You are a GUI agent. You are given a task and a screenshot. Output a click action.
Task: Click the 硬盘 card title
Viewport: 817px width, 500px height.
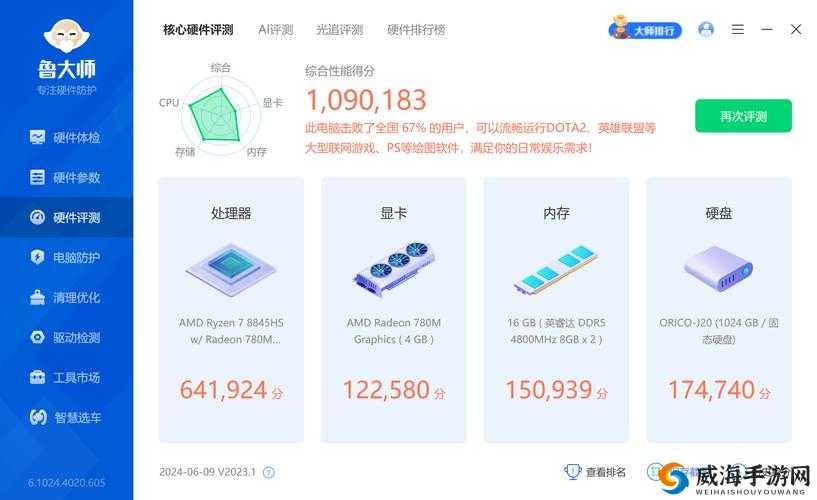click(719, 213)
